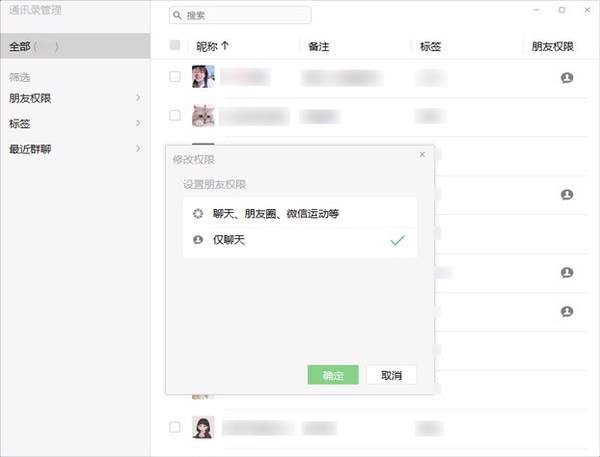
Task: Click the sort arrow next to 昵称
Action: (x=225, y=46)
